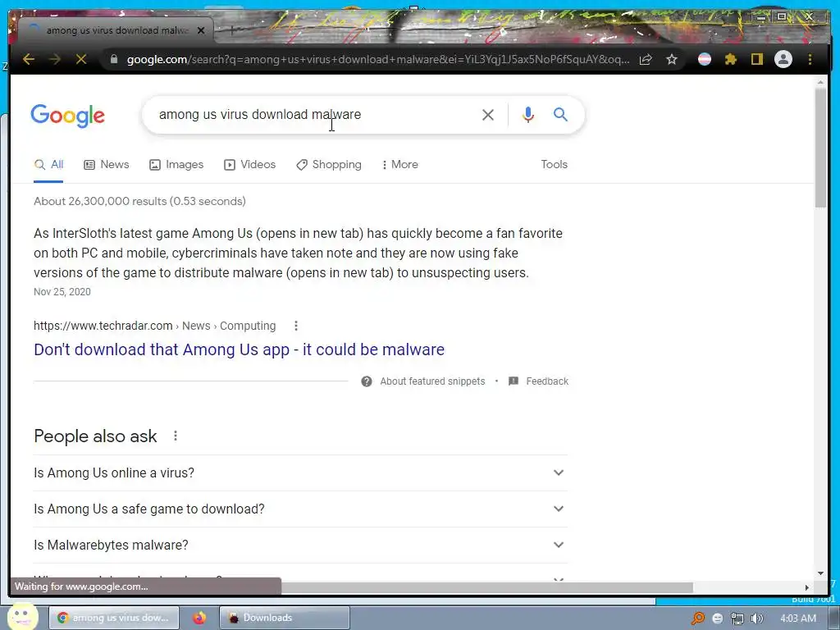Close the among us virus tab
The image size is (840, 630).
point(201,30)
